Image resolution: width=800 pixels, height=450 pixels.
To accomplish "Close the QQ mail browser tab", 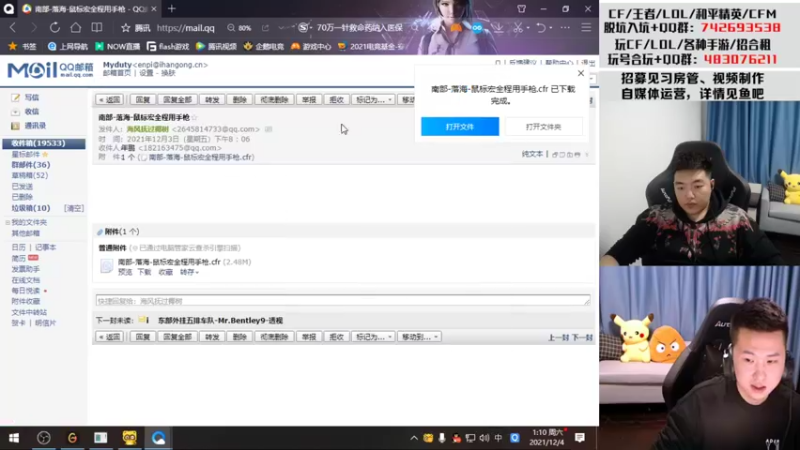I will click(x=154, y=9).
